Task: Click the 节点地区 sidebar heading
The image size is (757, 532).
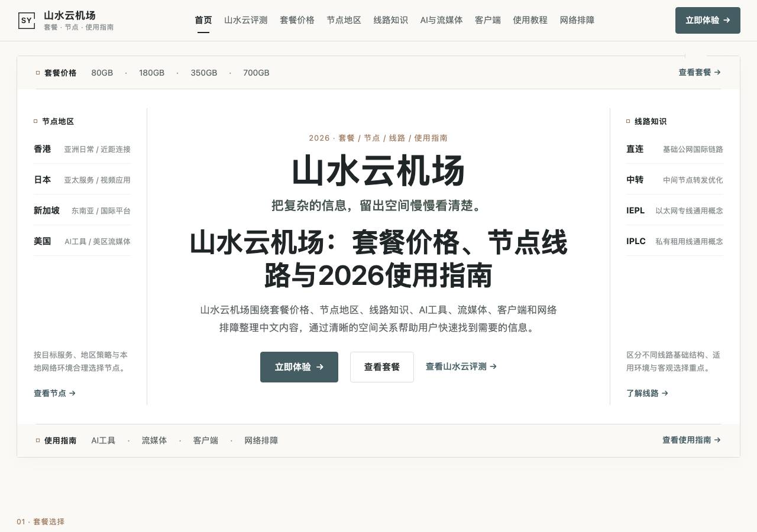Action: 58,121
